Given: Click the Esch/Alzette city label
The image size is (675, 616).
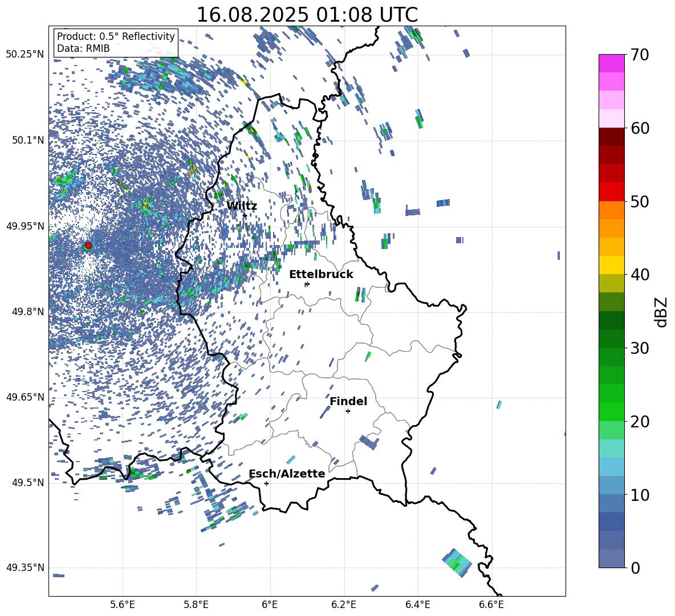Looking at the screenshot, I should (287, 474).
